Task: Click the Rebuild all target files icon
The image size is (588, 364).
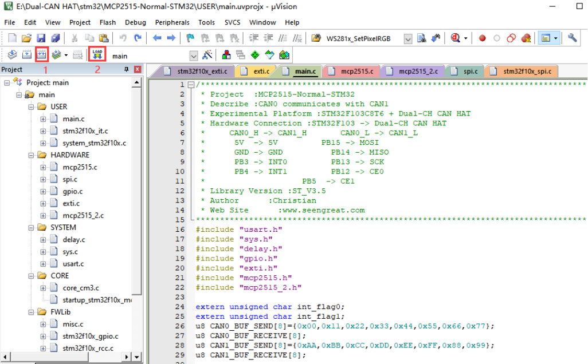Action: [41, 55]
